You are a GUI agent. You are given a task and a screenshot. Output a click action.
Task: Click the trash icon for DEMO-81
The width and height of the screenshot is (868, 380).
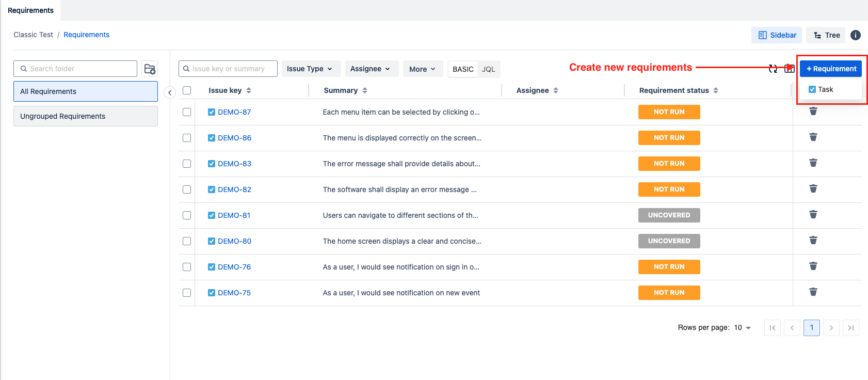(813, 215)
